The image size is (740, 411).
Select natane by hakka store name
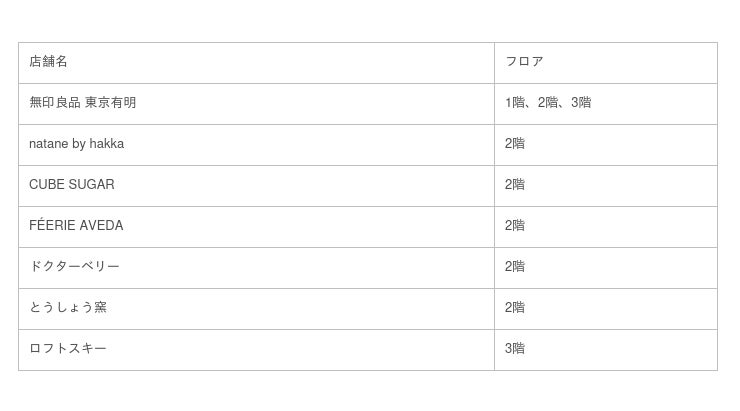(x=76, y=143)
